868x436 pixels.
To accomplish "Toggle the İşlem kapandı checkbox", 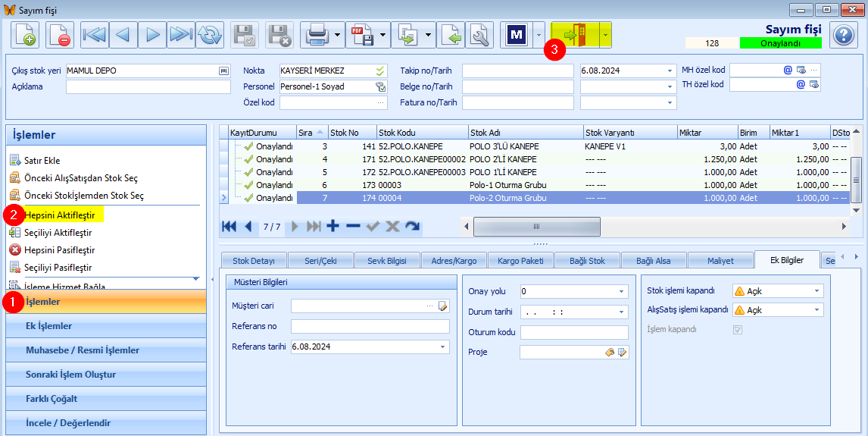I will pyautogui.click(x=738, y=330).
